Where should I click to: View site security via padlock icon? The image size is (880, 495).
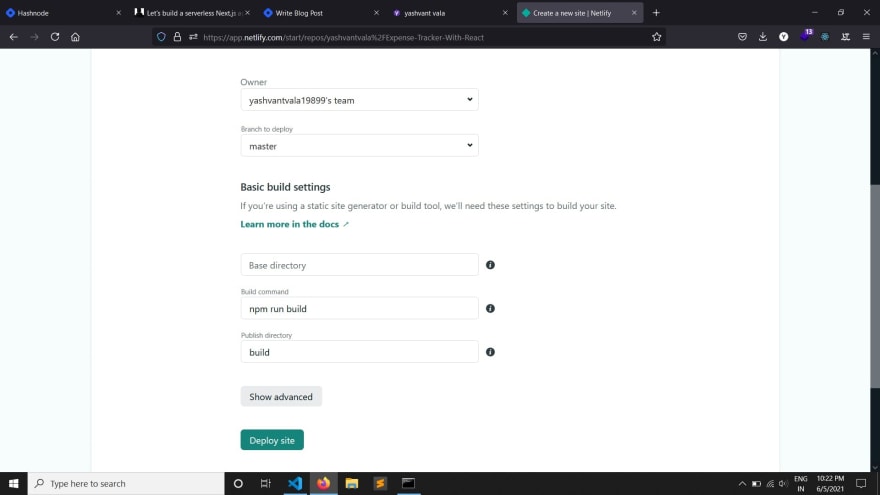coord(177,37)
